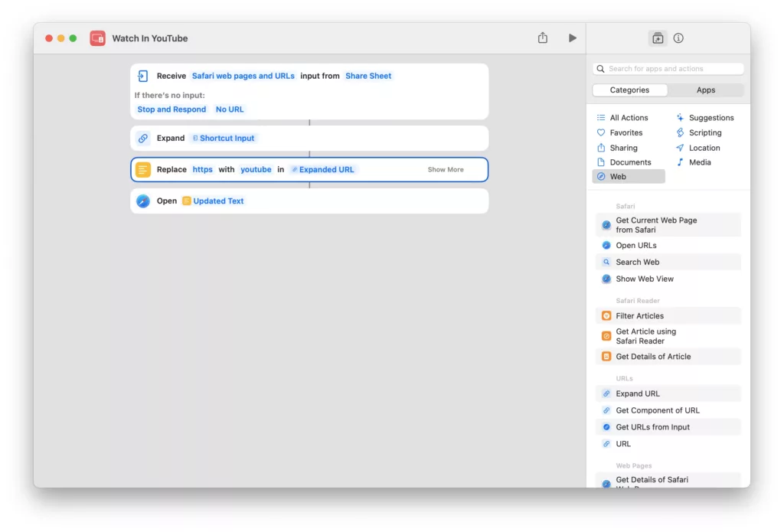Edit the No URL response text
The width and height of the screenshot is (784, 532).
click(x=230, y=109)
